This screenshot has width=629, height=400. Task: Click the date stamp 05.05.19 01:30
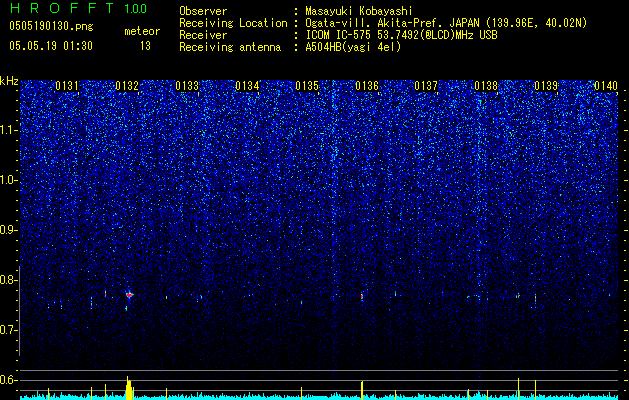tap(51, 46)
